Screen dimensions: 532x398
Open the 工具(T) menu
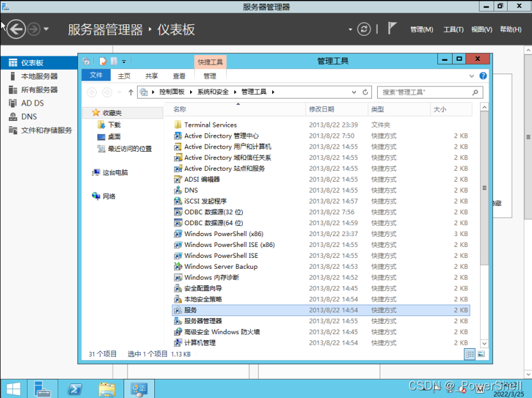(453, 29)
